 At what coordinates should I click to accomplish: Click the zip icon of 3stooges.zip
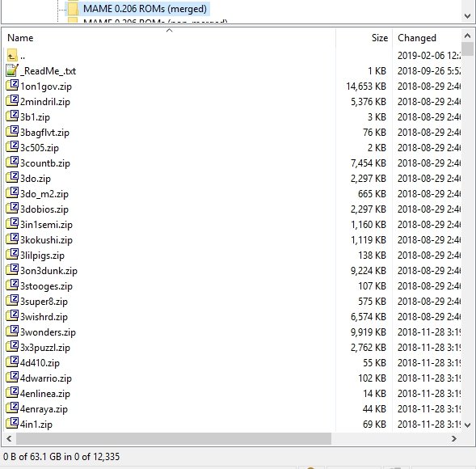pyautogui.click(x=12, y=285)
